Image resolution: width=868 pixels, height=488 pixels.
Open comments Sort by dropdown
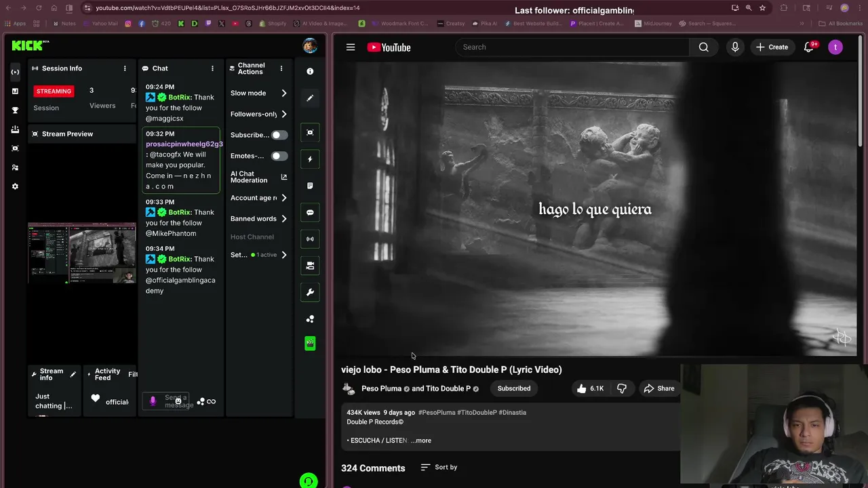point(439,467)
